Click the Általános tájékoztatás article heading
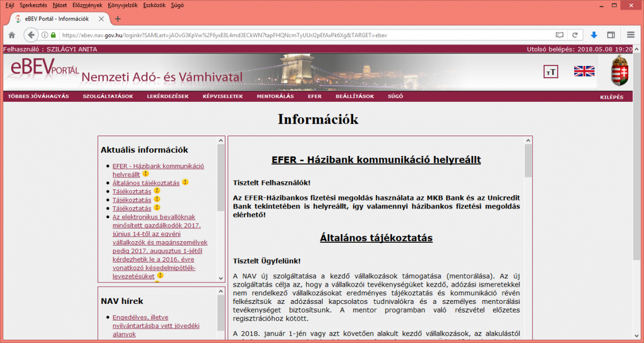The width and height of the screenshot is (644, 343). click(376, 237)
